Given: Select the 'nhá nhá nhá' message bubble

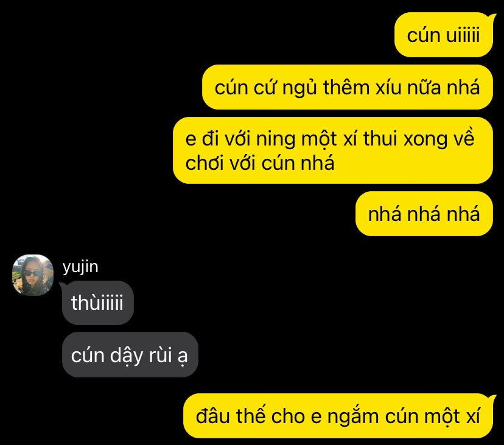Looking at the screenshot, I should pyautogui.click(x=424, y=214).
